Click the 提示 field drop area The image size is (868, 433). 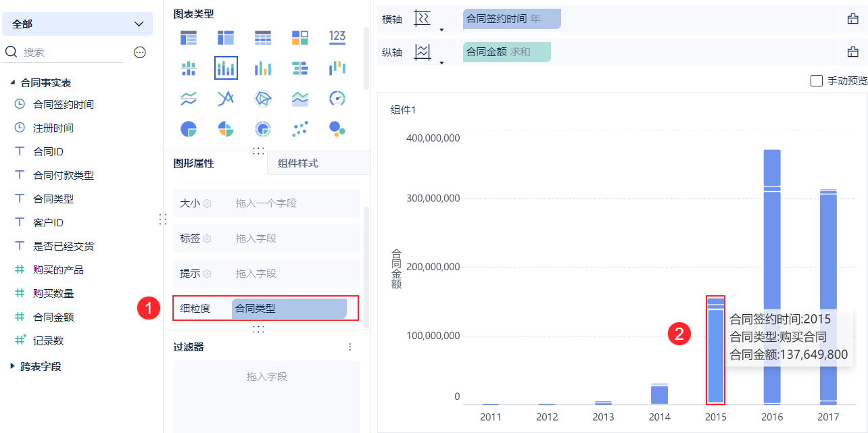[295, 274]
